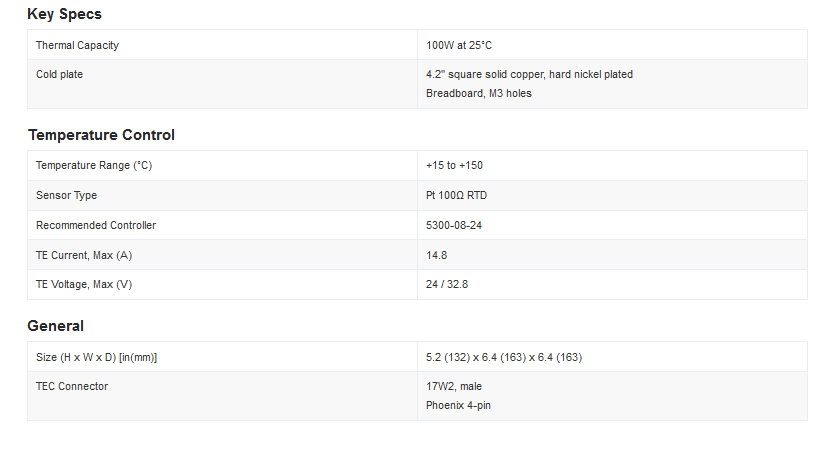Click the Pt 100Ω RTD value
This screenshot has height=461, width=825.
pyautogui.click(x=456, y=195)
